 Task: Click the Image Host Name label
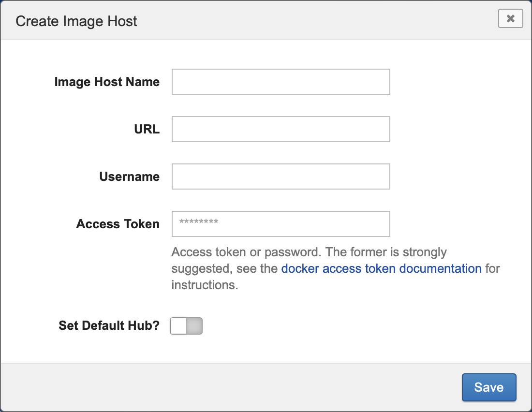(x=107, y=82)
